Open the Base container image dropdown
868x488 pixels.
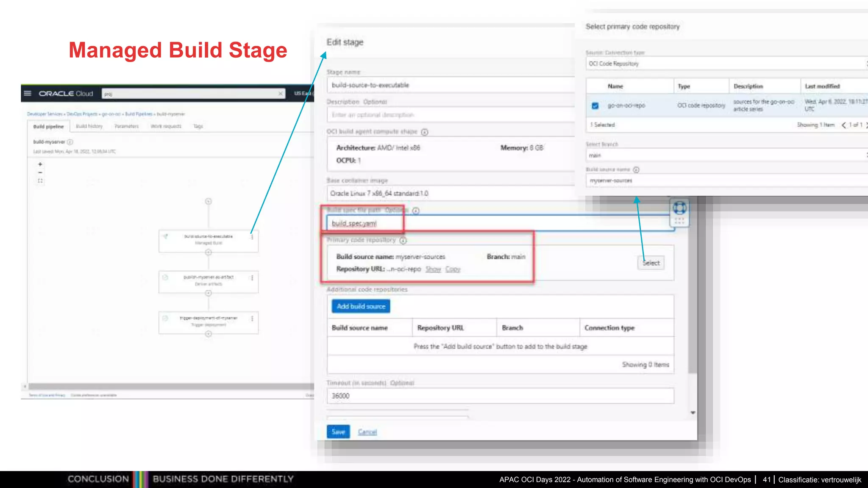451,194
